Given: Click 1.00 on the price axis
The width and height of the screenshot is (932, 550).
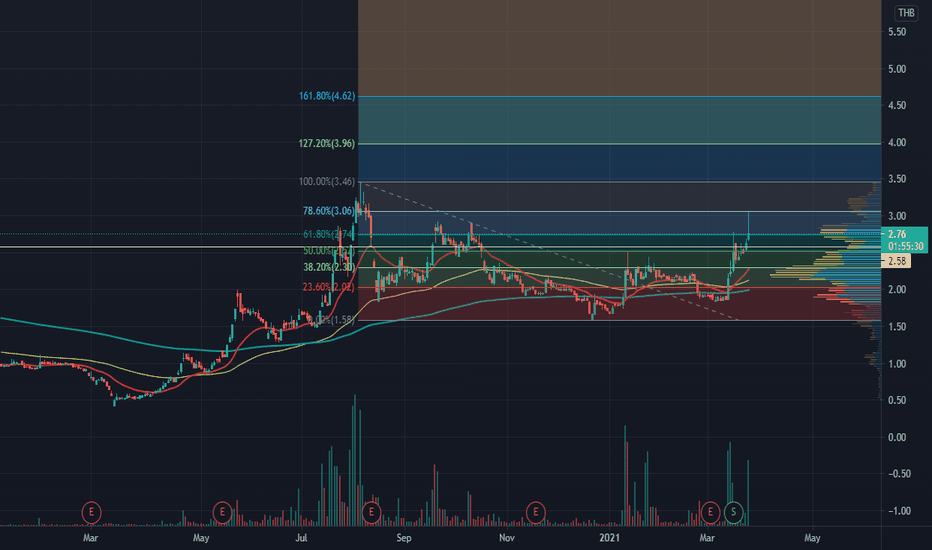Looking at the screenshot, I should [897, 364].
